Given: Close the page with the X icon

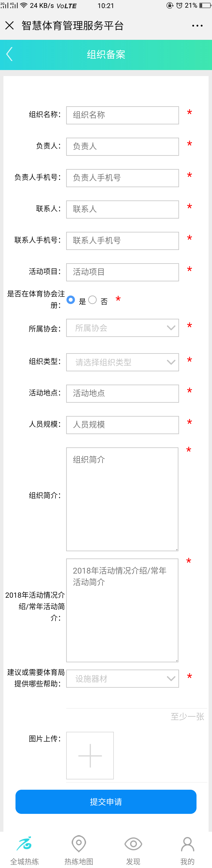Looking at the screenshot, I should click(9, 25).
